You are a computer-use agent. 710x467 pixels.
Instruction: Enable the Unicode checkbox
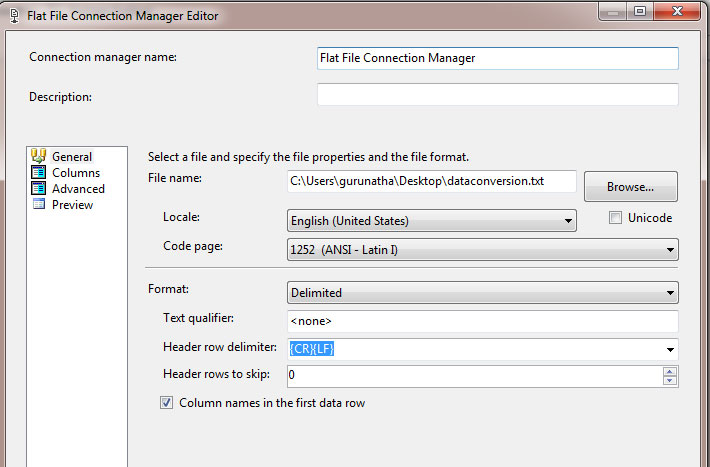[615, 218]
